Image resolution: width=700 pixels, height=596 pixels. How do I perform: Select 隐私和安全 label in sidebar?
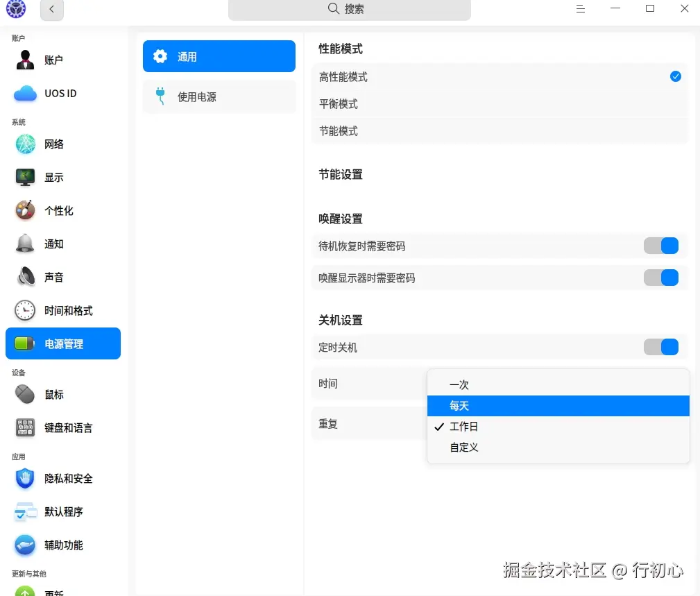(x=68, y=479)
